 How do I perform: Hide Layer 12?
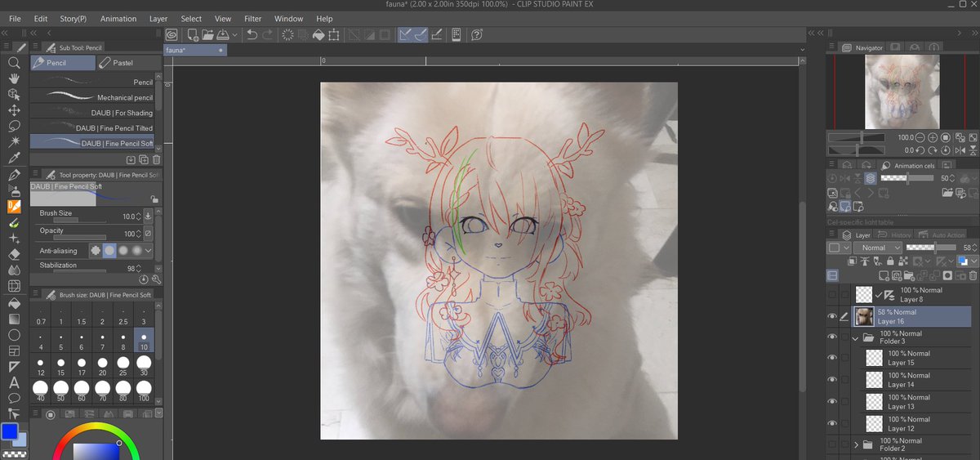tap(833, 423)
